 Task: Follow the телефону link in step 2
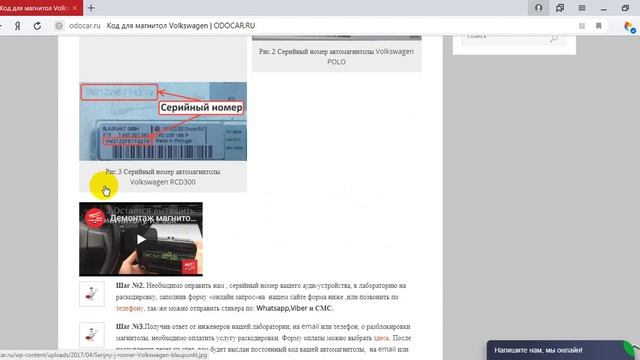pyautogui.click(x=130, y=309)
